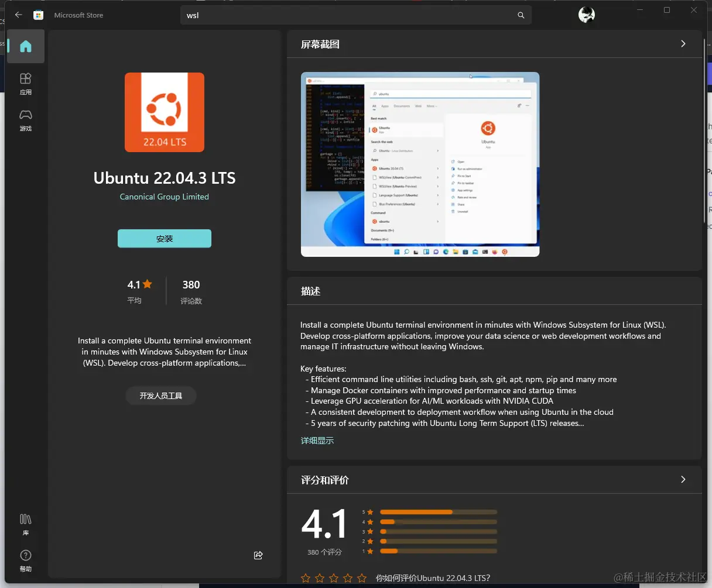Viewport: 712px width, 588px height.
Task: Rate Ubuntu four stars
Action: click(x=348, y=578)
